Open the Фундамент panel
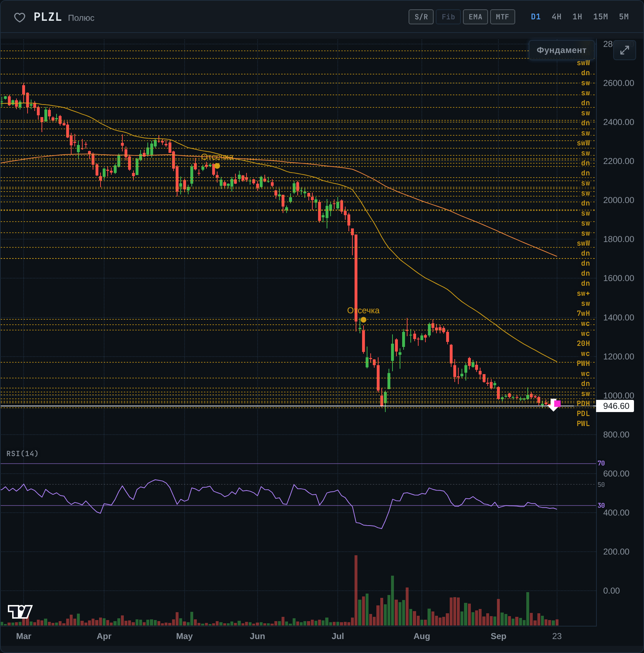Viewport: 644px width, 653px height. 561,50
